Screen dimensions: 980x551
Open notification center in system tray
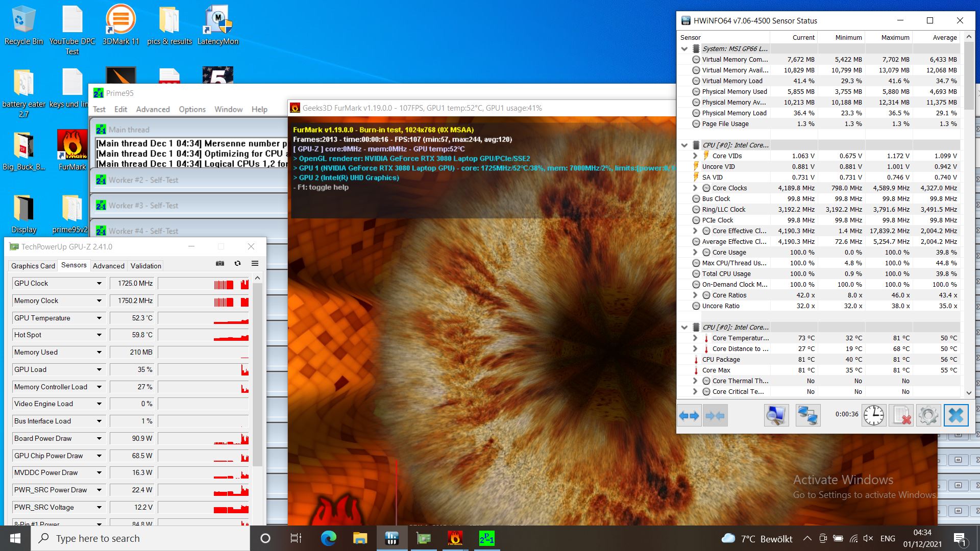pos(960,539)
